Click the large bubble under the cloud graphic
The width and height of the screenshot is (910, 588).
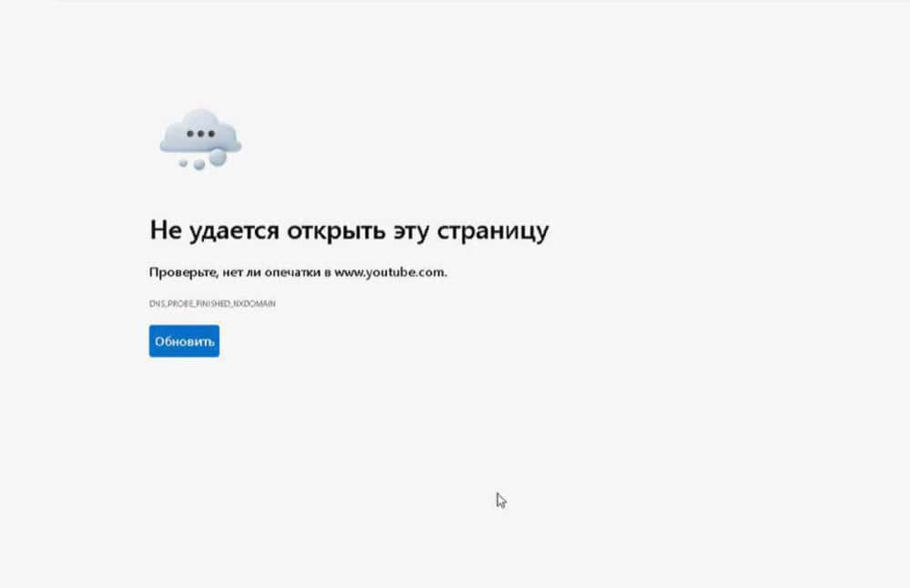(x=217, y=157)
